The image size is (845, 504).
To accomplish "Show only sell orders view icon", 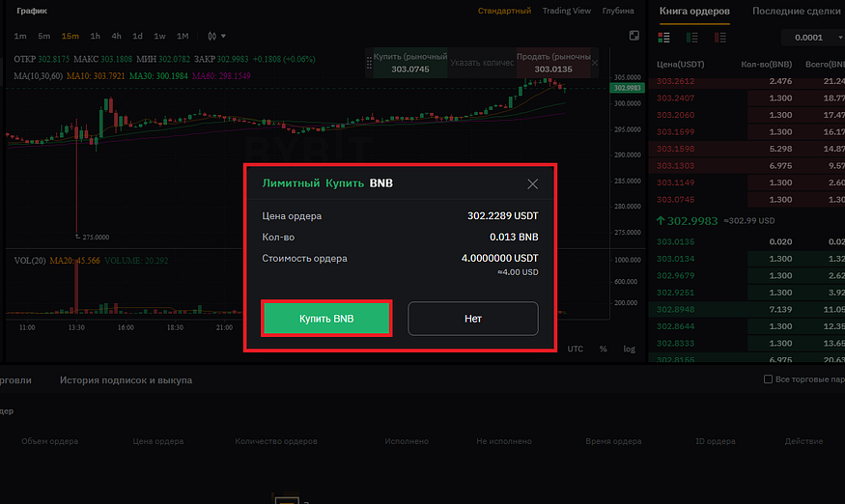I will click(720, 38).
